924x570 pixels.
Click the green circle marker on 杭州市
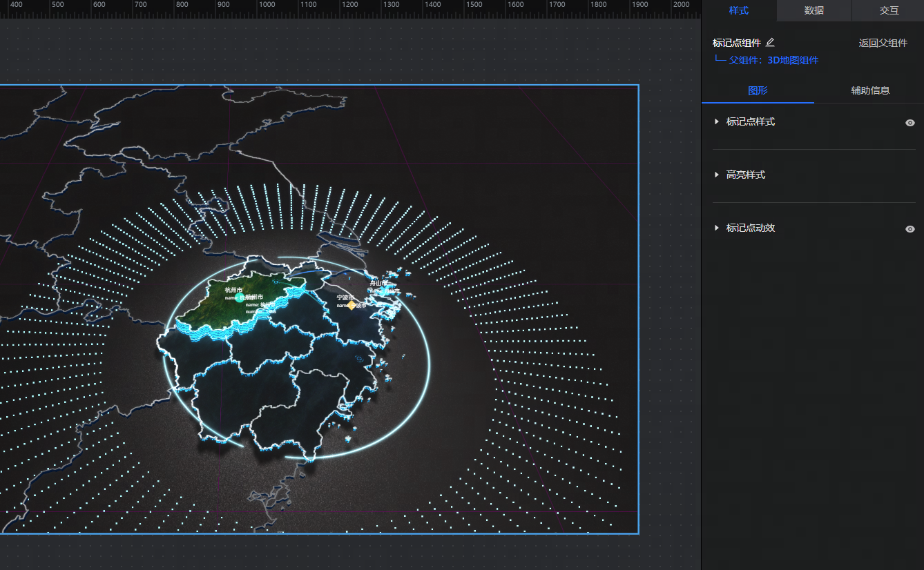click(239, 298)
